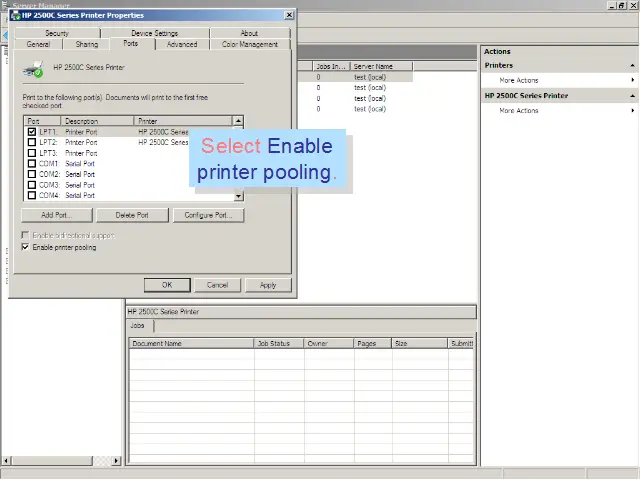Sort jobs by Document Name column
Screen dimensions: 640x480
click(x=191, y=343)
